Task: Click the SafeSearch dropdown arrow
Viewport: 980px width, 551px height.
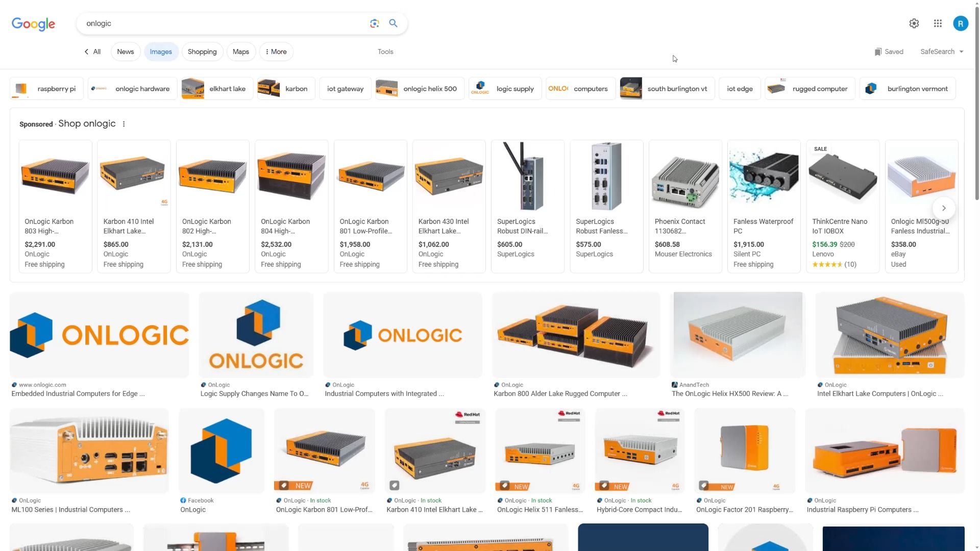Action: click(963, 52)
